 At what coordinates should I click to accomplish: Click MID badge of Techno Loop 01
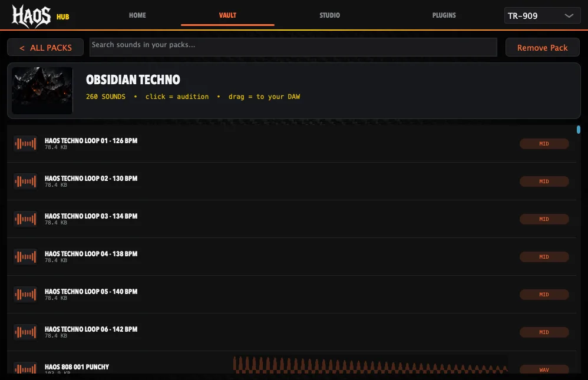[544, 144]
